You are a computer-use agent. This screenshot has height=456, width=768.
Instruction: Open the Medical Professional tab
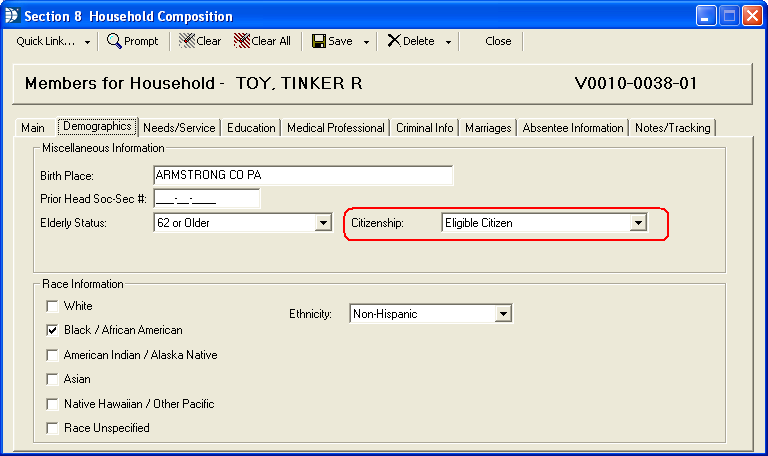(336, 128)
